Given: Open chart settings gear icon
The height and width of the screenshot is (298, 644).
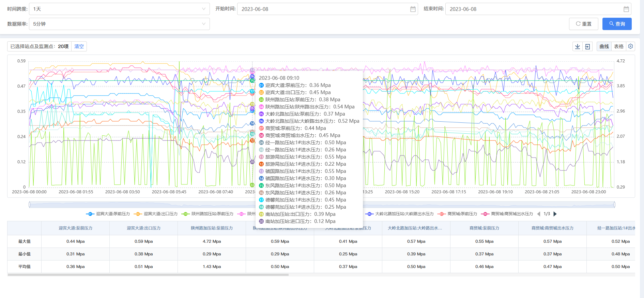Looking at the screenshot, I should click(630, 46).
